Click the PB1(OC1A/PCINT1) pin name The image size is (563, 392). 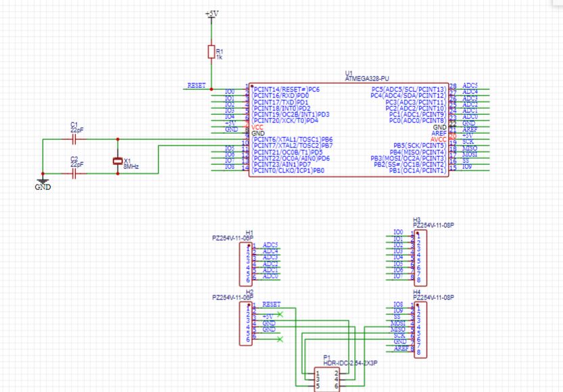click(x=418, y=171)
